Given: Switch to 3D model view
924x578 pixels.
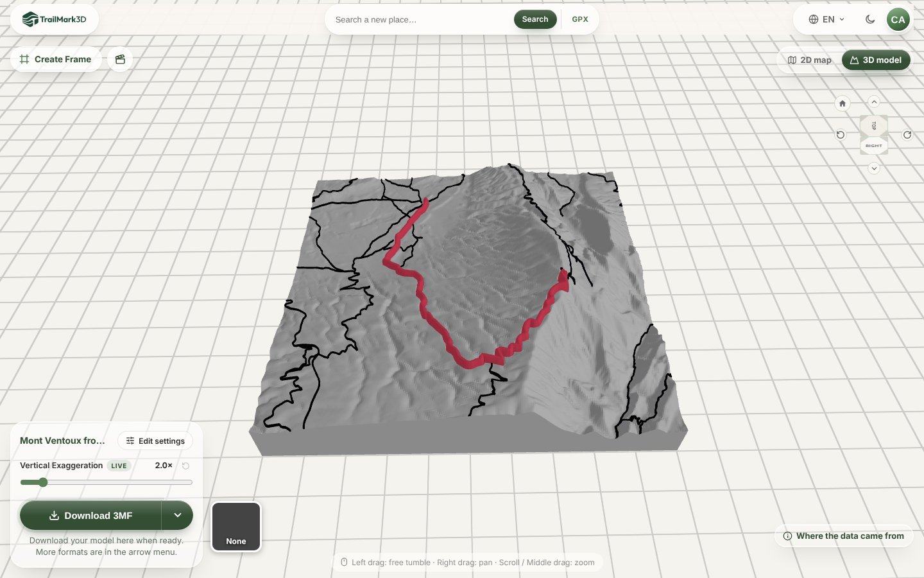Looking at the screenshot, I should coord(876,60).
